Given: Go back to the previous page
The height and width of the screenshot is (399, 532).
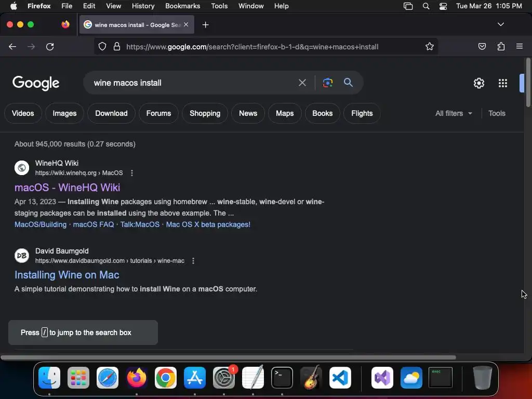Looking at the screenshot, I should (x=12, y=46).
